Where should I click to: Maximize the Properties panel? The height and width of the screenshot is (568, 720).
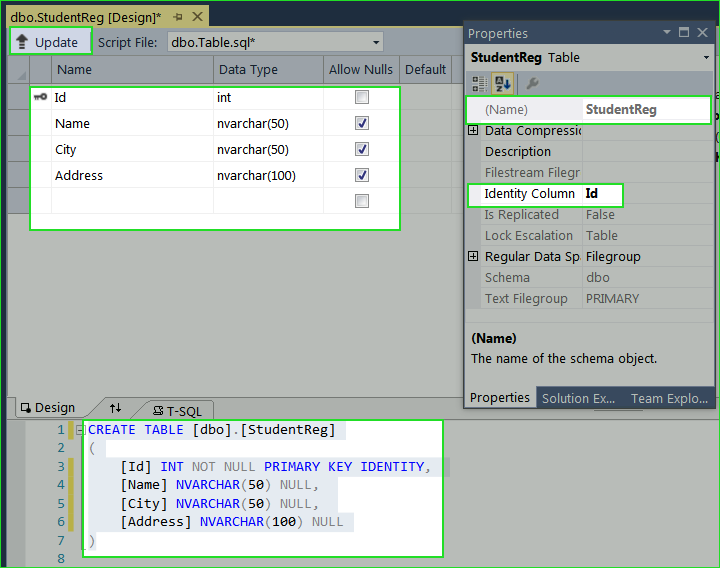(684, 32)
